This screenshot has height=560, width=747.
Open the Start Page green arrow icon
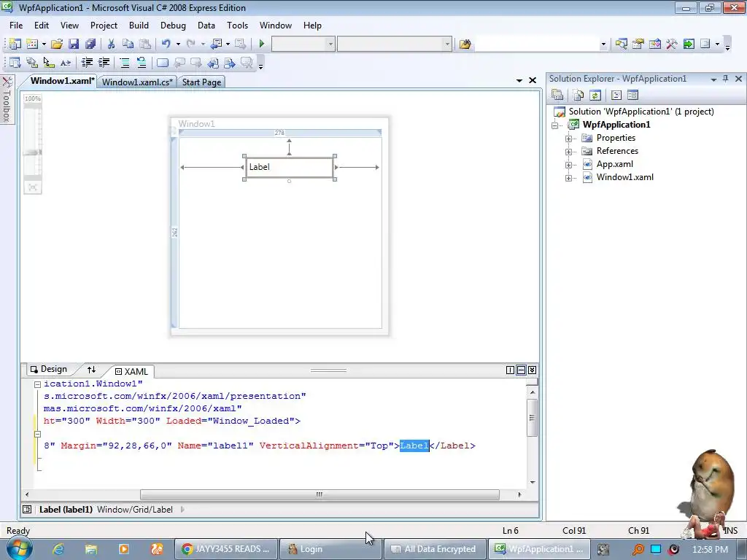coord(689,44)
